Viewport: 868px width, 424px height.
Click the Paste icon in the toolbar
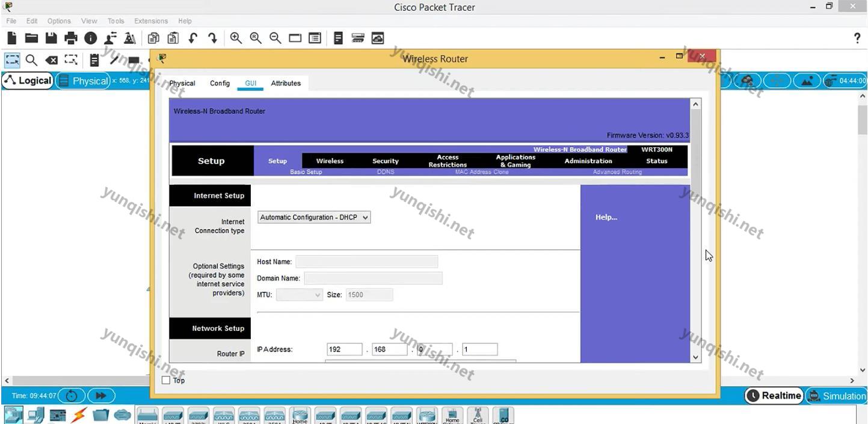pos(173,38)
